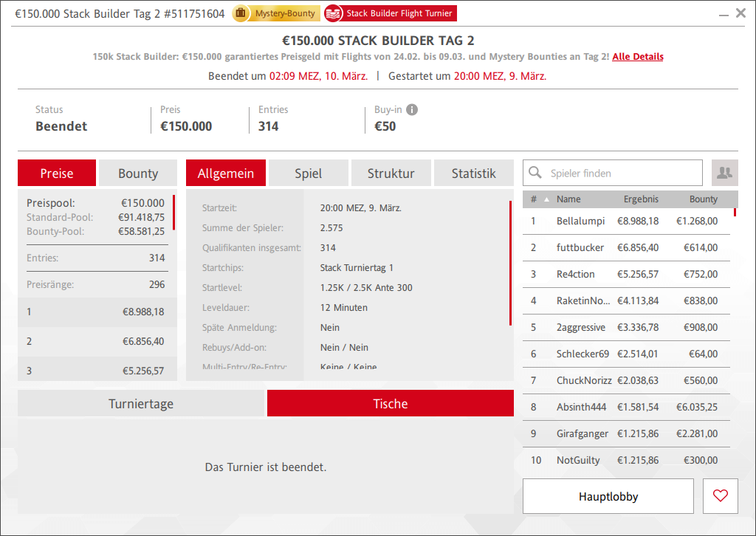Image resolution: width=756 pixels, height=536 pixels.
Task: Click the Mystery-Bounty badge label
Action: click(285, 13)
